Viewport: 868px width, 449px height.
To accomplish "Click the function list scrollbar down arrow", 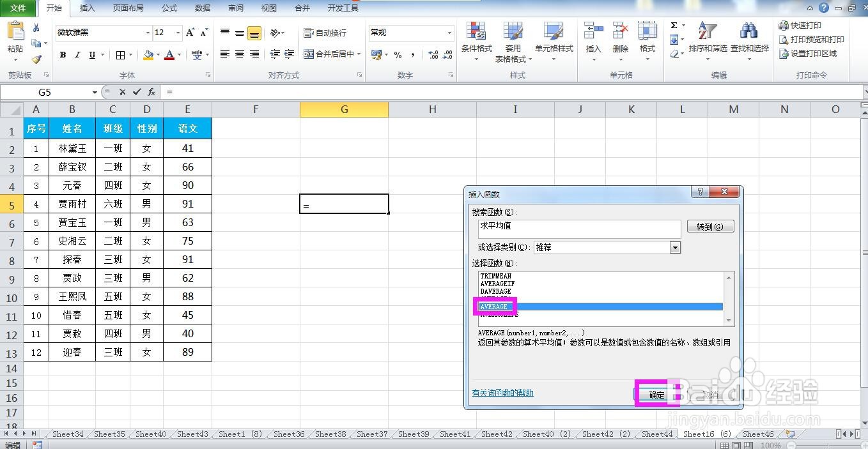I will pyautogui.click(x=729, y=321).
